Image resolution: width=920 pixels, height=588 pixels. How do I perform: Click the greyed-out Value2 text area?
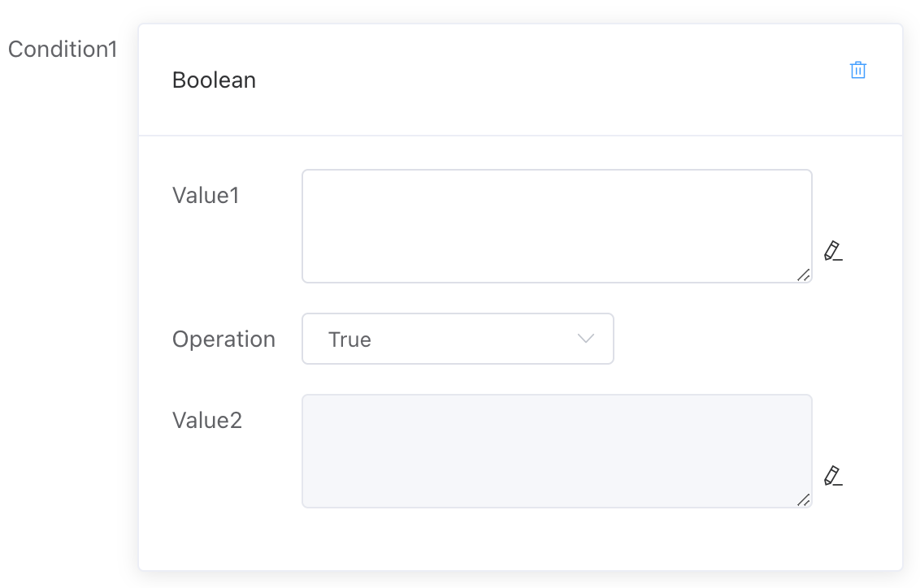pos(556,451)
